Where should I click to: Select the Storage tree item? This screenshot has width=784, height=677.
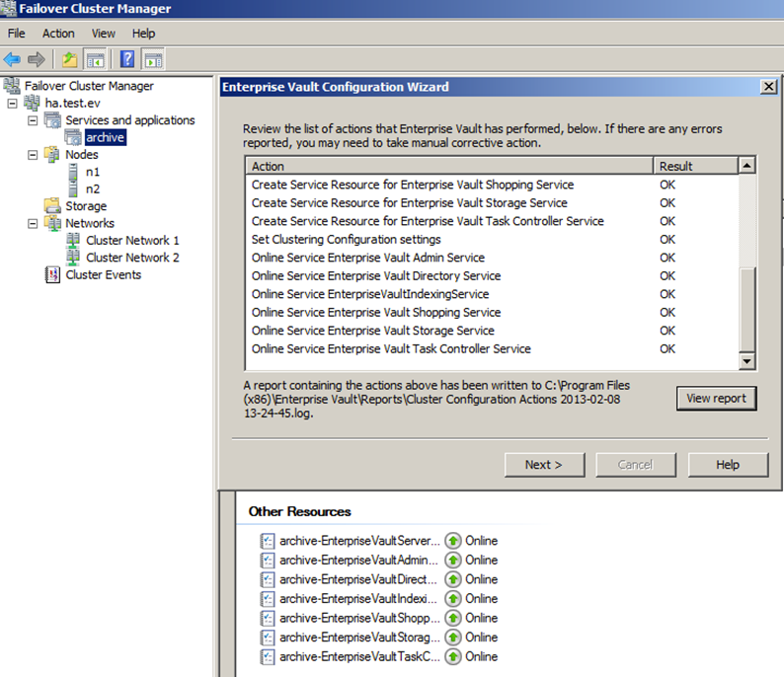coord(86,206)
